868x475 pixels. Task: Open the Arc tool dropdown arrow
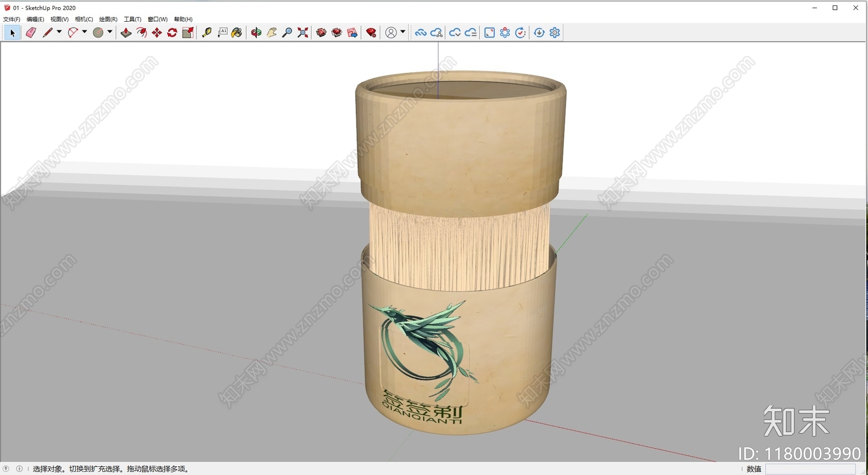[85, 32]
